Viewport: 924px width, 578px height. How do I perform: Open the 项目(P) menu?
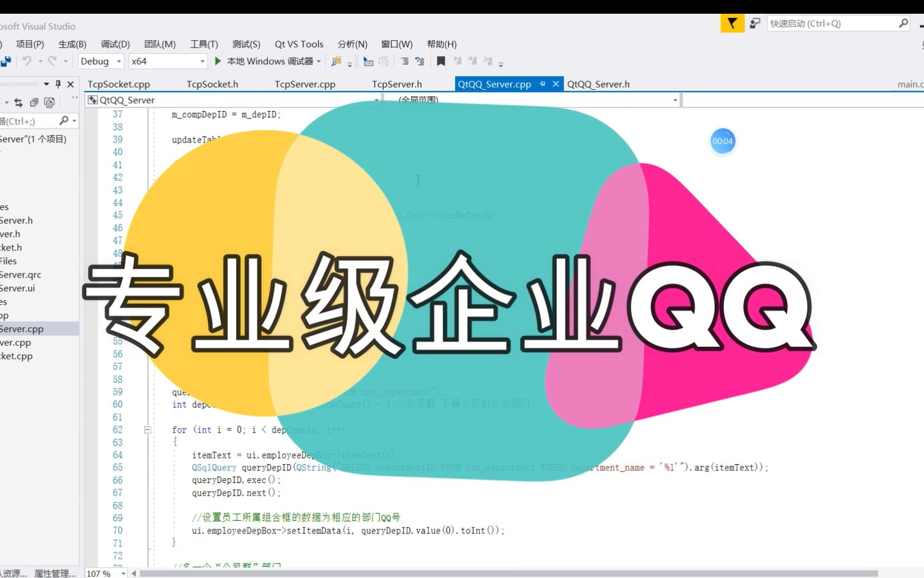pos(30,44)
